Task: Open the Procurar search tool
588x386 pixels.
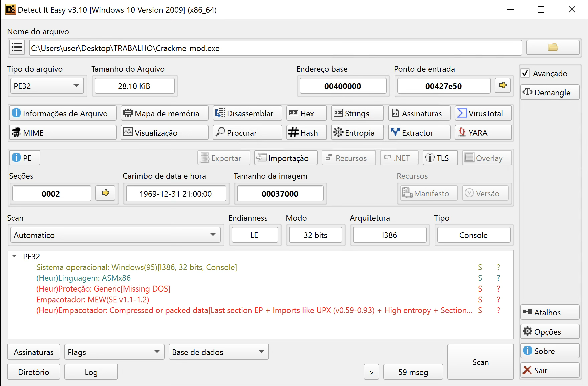Action: click(x=248, y=133)
